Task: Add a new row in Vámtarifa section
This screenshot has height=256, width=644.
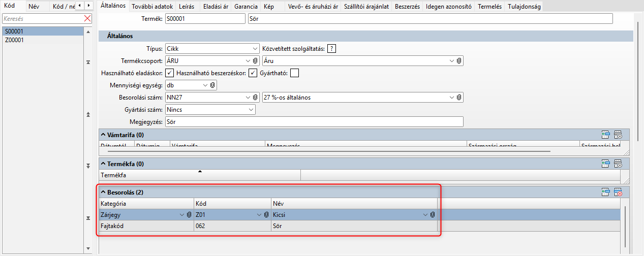Action: click(605, 135)
